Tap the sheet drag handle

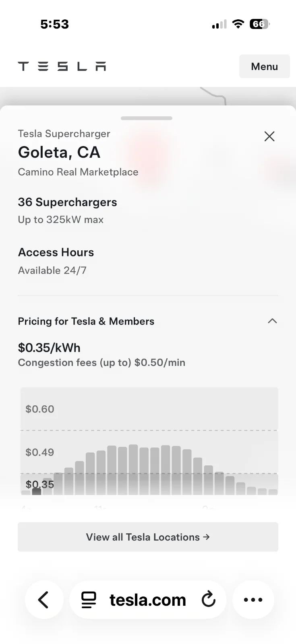(x=147, y=118)
